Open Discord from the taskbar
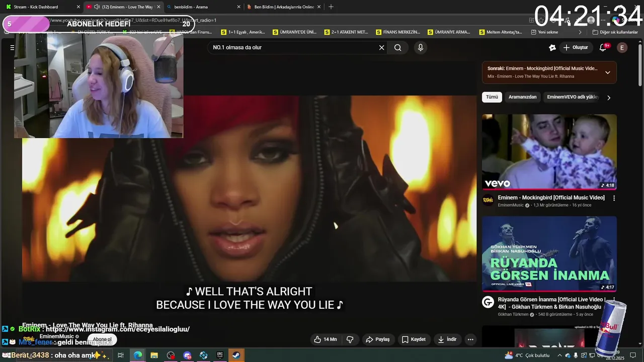This screenshot has height=362, width=644. (x=187, y=355)
